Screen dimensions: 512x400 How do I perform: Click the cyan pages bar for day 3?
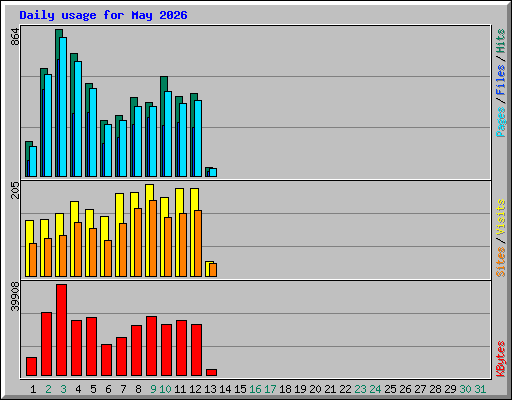pos(63,107)
